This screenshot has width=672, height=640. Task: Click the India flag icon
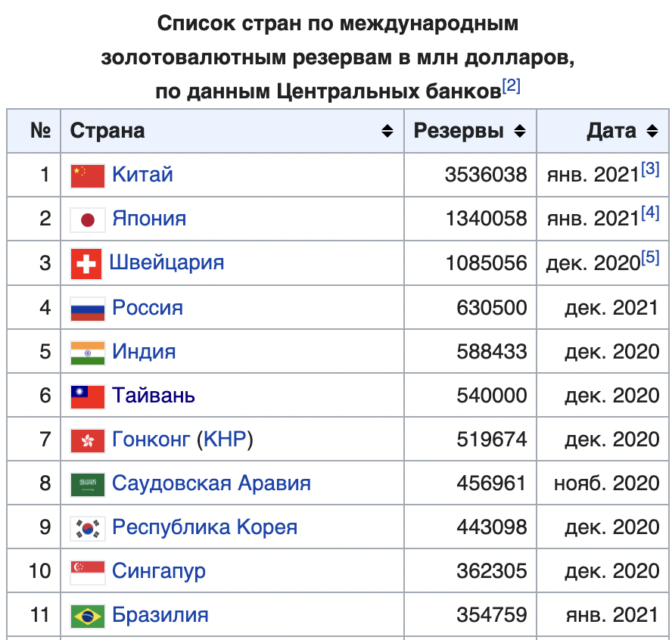88,353
